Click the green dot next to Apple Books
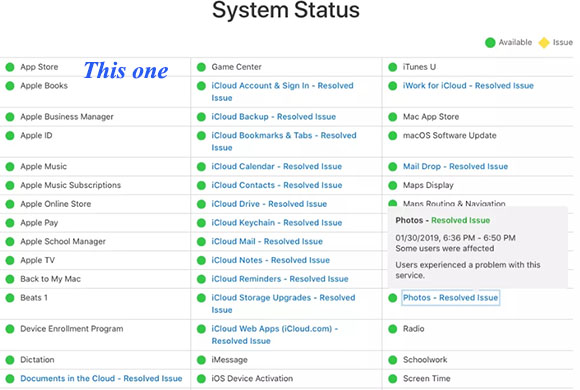Image resolution: width=580 pixels, height=390 pixels. [x=10, y=86]
